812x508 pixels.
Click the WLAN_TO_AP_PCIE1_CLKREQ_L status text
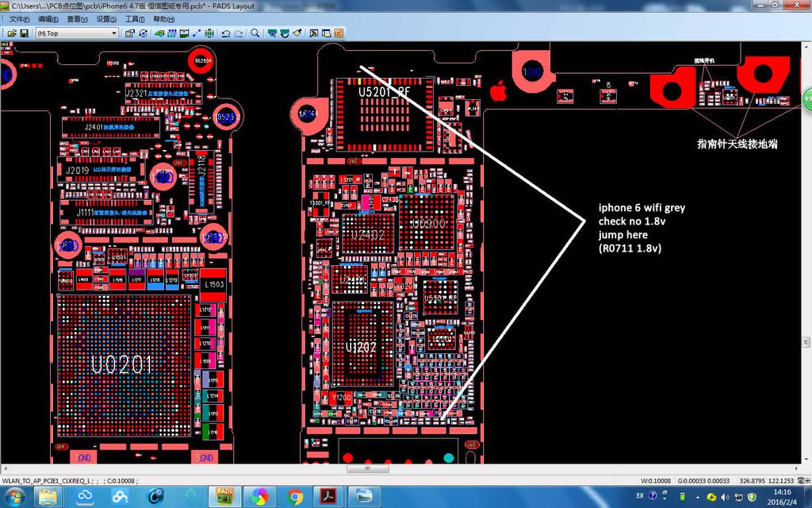click(47, 481)
